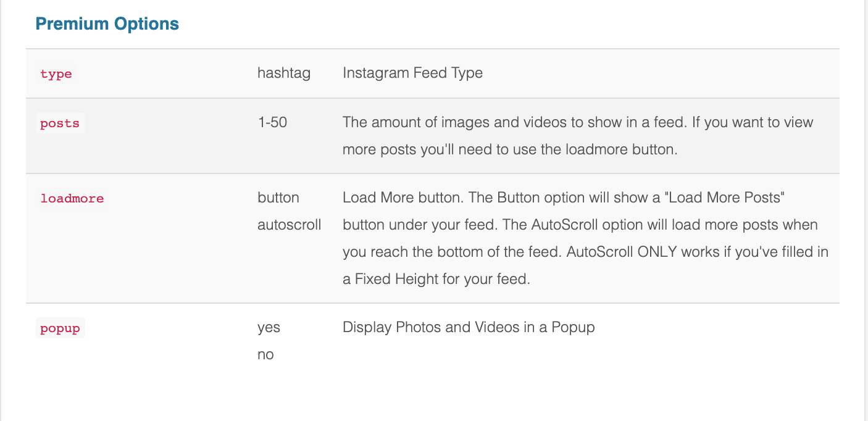Click the 'hashtag' value in type row
The height and width of the screenshot is (421, 868).
[284, 73]
